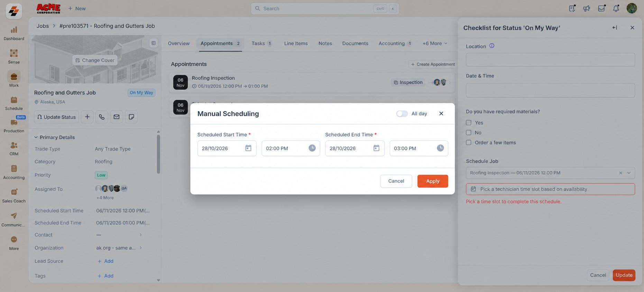Image resolution: width=644 pixels, height=292 pixels.
Task: Clear the Schedule Job selection
Action: pos(620,173)
